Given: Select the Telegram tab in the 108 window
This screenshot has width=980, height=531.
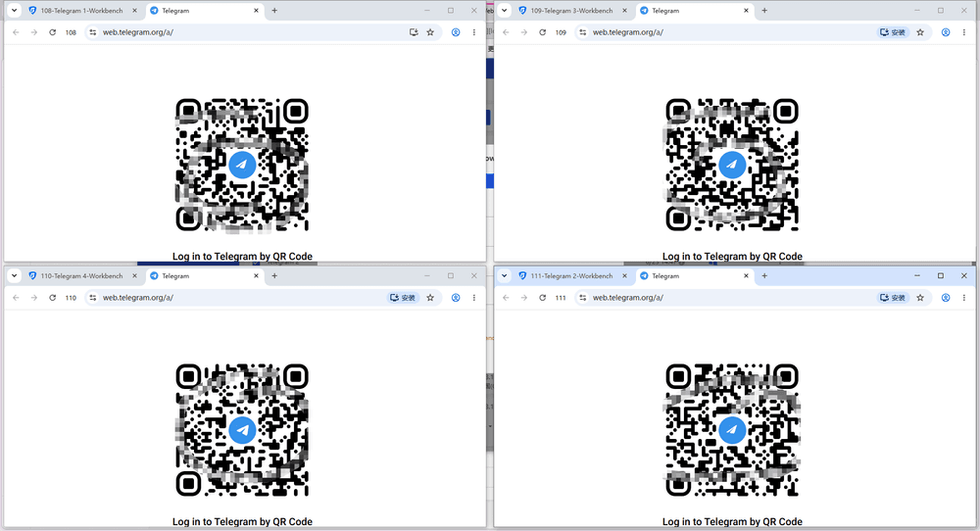Looking at the screenshot, I should [205, 11].
